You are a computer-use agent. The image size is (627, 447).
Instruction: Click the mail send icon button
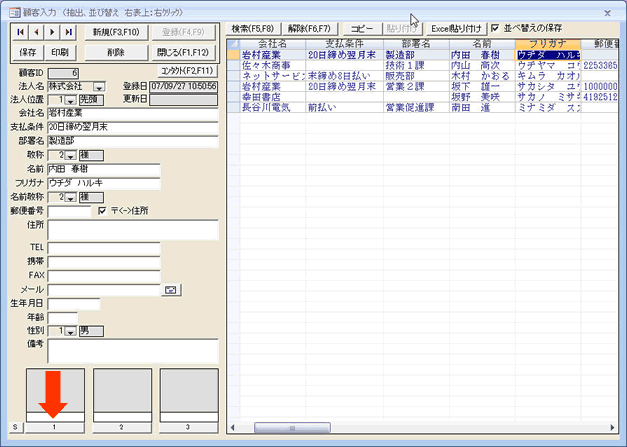tap(171, 290)
